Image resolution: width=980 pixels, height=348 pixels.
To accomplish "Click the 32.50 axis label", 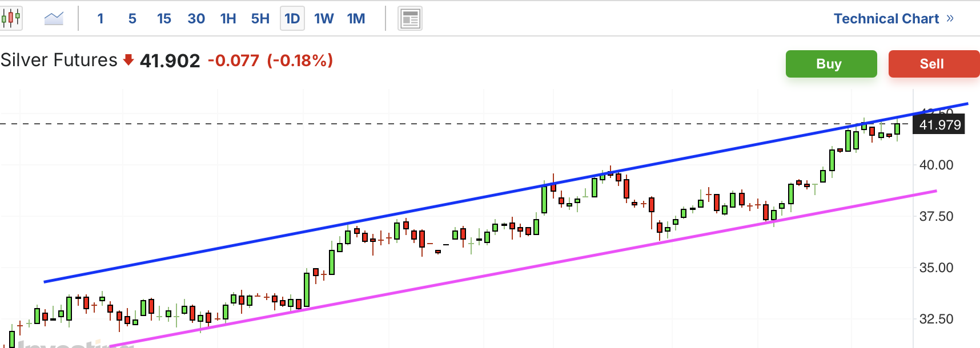I will (x=936, y=319).
